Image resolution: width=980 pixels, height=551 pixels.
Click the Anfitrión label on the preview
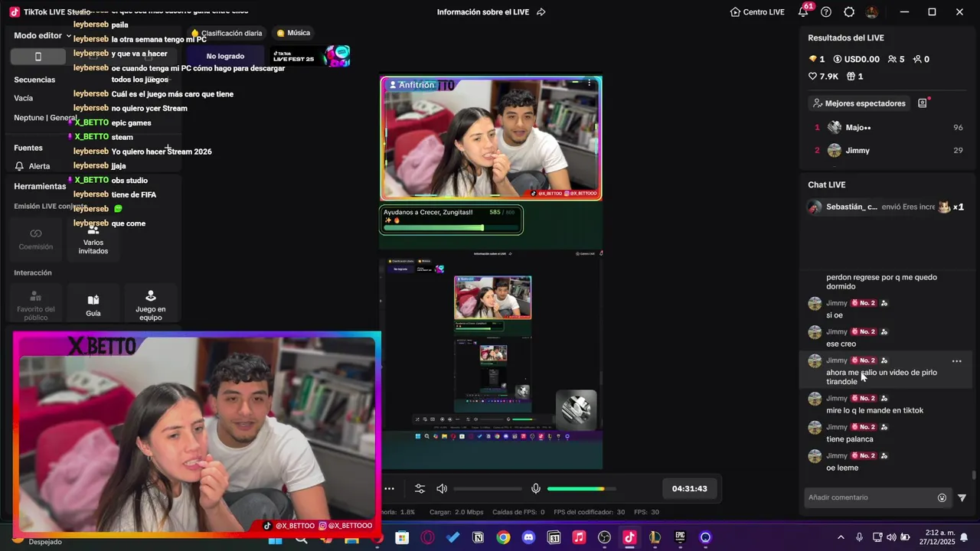411,85
